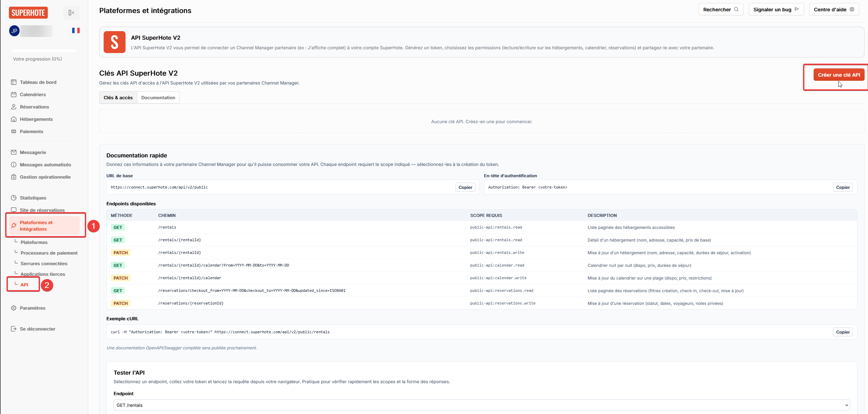Click the SCOPE REQUIS column header

(486, 215)
